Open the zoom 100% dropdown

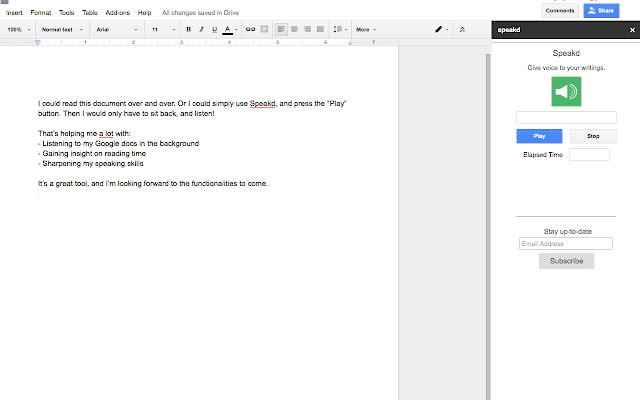pos(17,30)
